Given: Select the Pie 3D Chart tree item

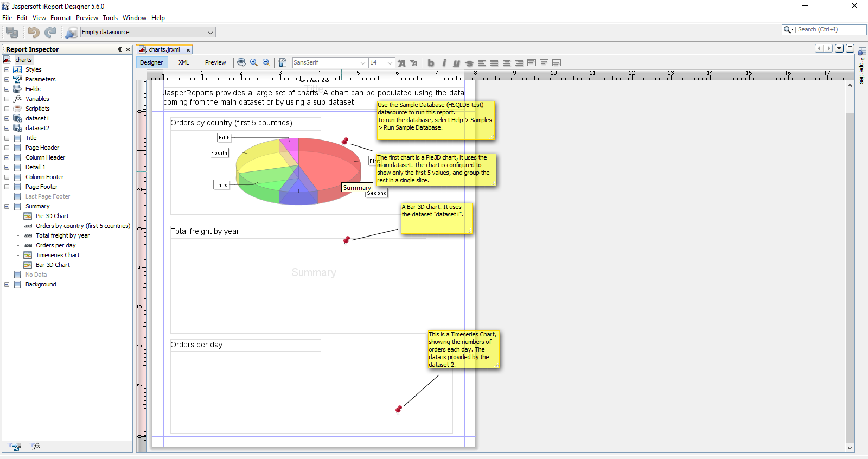Looking at the screenshot, I should point(52,216).
